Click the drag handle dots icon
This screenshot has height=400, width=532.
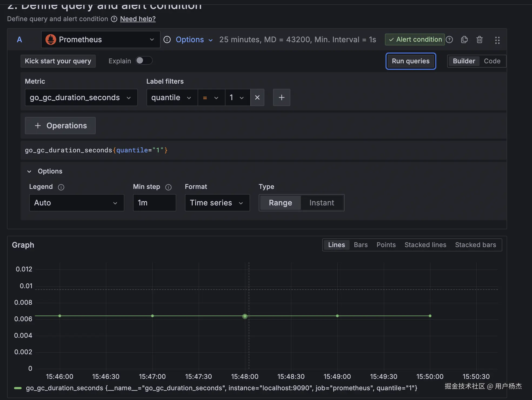click(497, 40)
